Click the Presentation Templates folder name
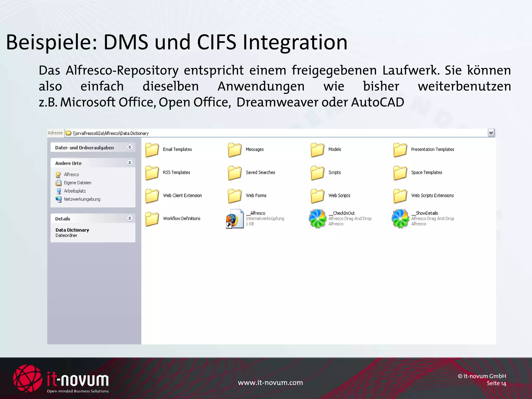532x399 pixels. 433,149
